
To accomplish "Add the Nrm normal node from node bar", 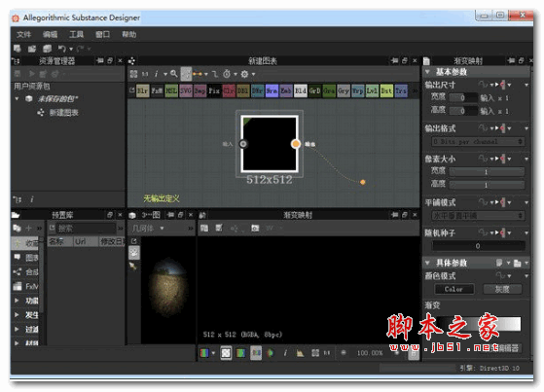I will coord(272,90).
